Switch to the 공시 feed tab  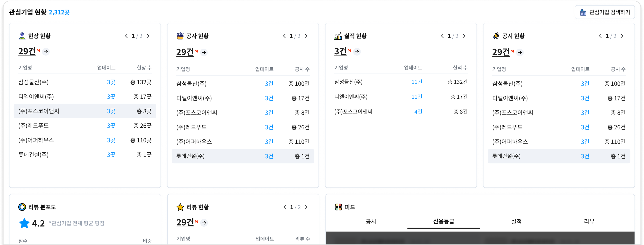(x=371, y=222)
